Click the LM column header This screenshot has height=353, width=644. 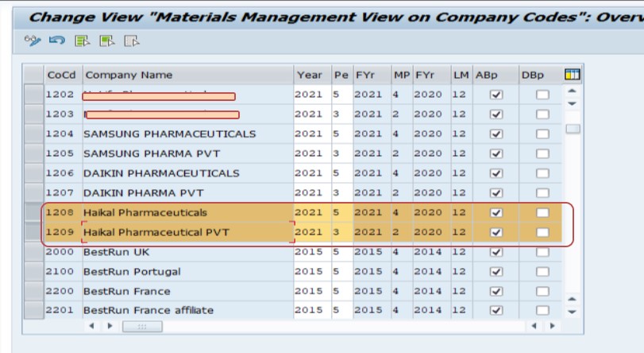coord(461,75)
